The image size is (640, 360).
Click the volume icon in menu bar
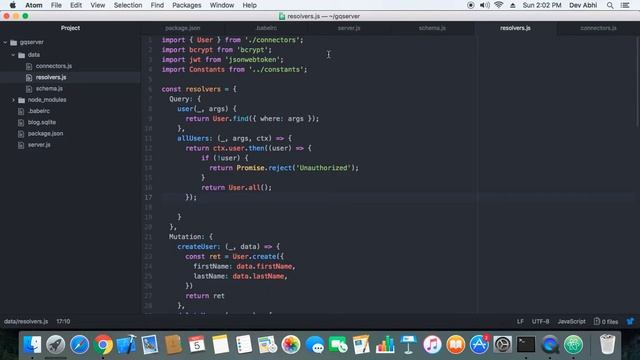(x=484, y=5)
